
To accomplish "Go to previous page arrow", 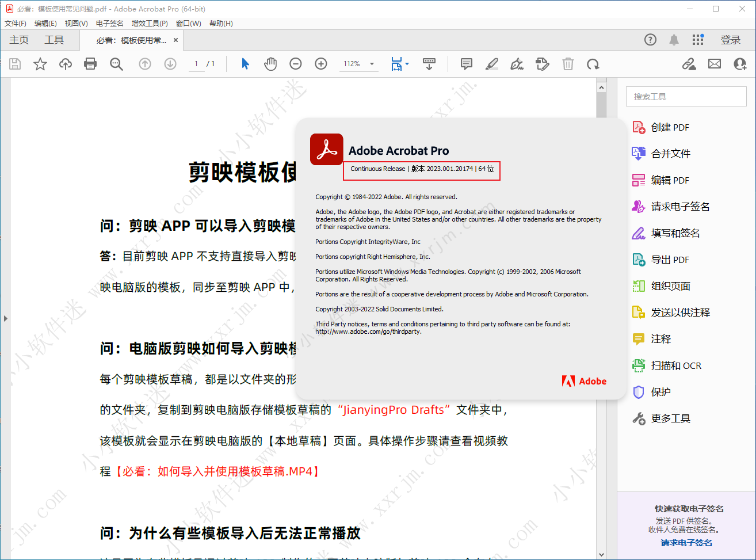I will (145, 64).
